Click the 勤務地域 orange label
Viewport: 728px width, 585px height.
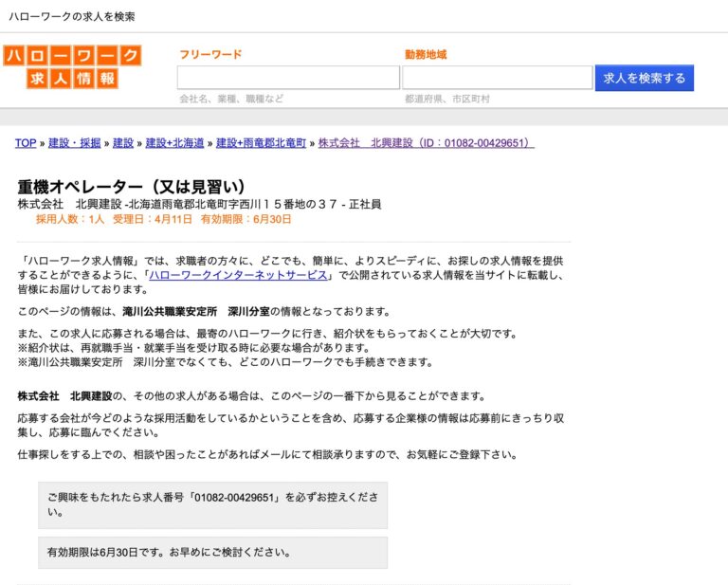tap(426, 55)
